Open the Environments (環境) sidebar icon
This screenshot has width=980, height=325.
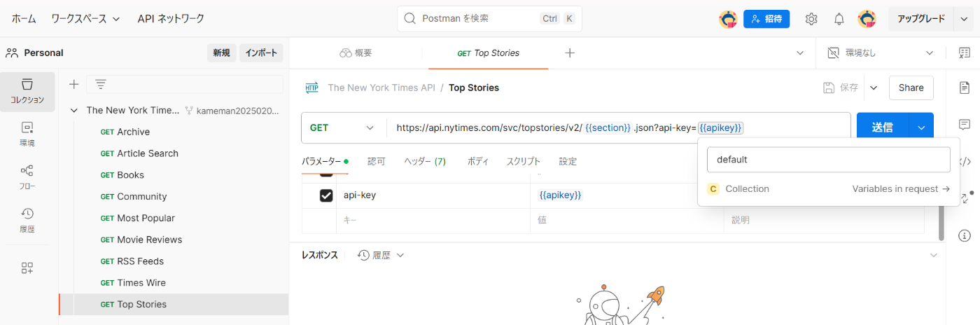tap(27, 134)
